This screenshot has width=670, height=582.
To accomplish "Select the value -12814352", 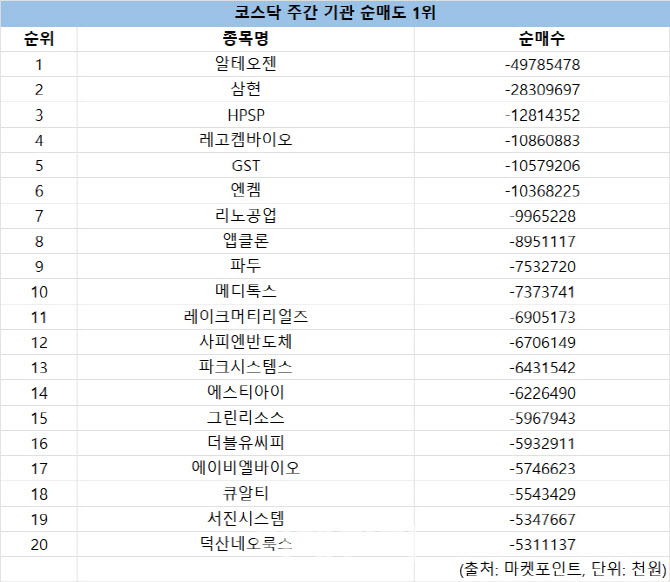I will [x=542, y=115].
